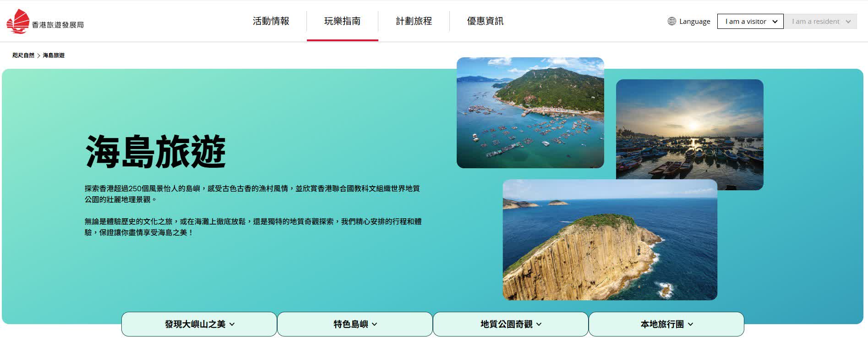Expand the 發現大嶼山之美 section
This screenshot has width=868, height=359.
point(199,324)
